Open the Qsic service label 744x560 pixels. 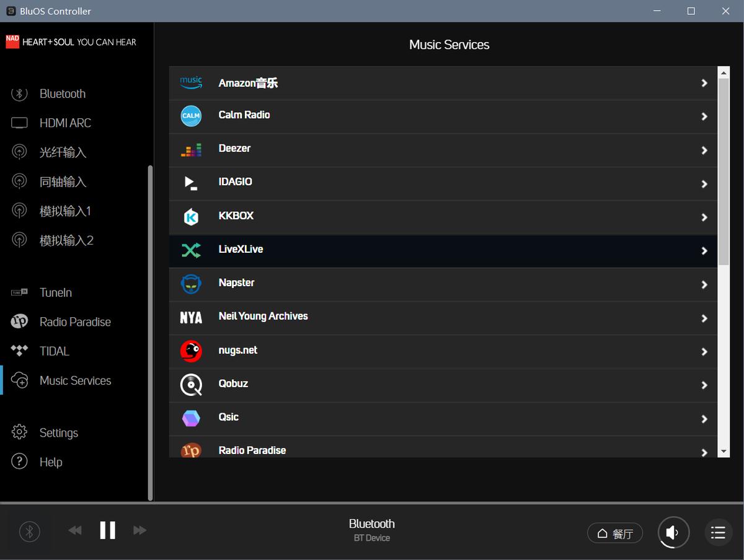tap(228, 417)
